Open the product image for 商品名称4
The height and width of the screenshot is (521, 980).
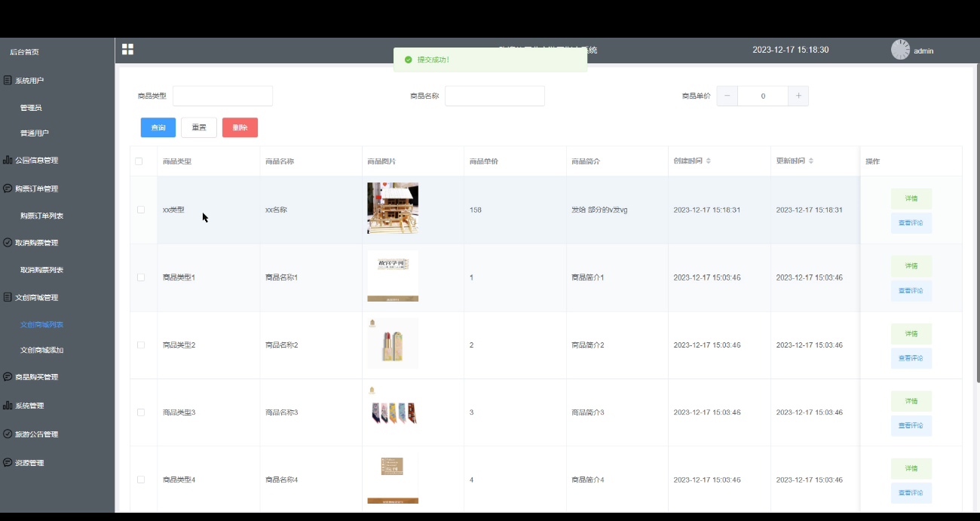(x=393, y=478)
